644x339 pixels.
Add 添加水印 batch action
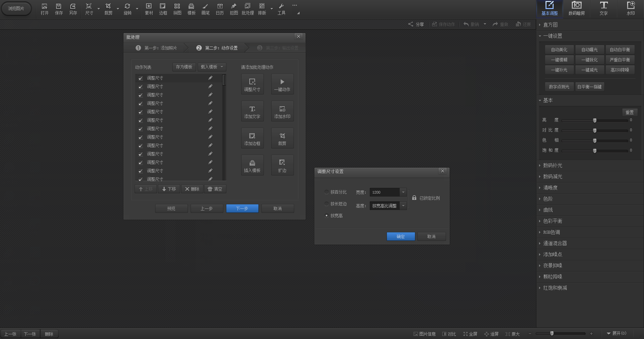pos(282,111)
